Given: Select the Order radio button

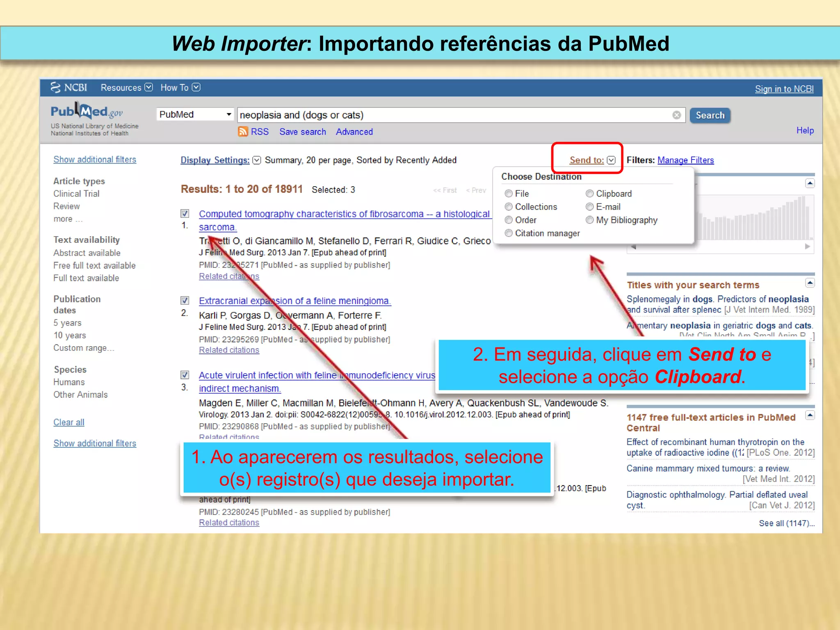Looking at the screenshot, I should tap(509, 220).
